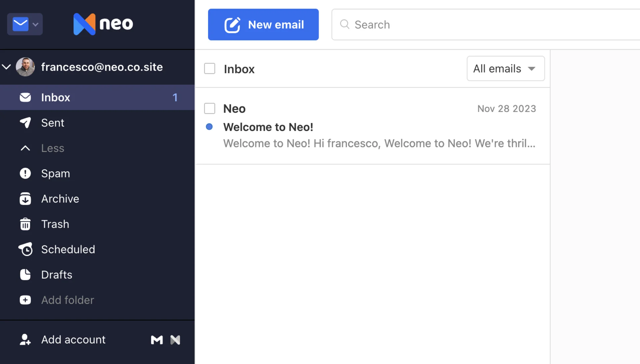Click the Add folder plus icon
The height and width of the screenshot is (364, 640).
click(25, 300)
